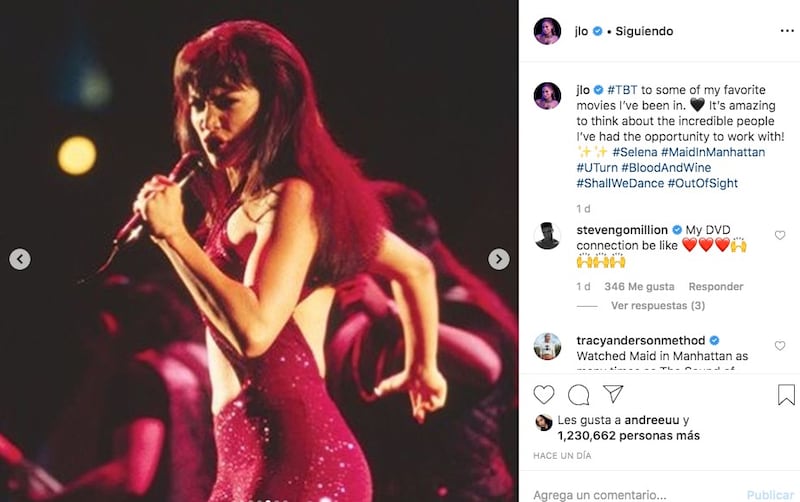Click the jlo profile avatar in the header
Viewport: 800px width, 502px height.
(547, 31)
